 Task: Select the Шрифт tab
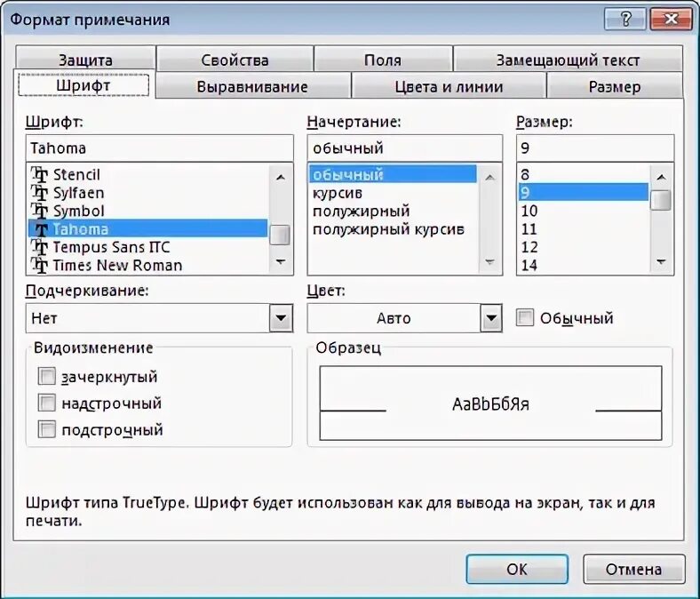84,84
